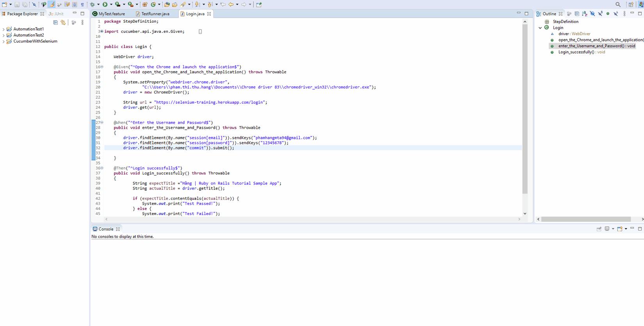Close the Login.java editor tab
This screenshot has height=326, width=644.
[x=209, y=14]
